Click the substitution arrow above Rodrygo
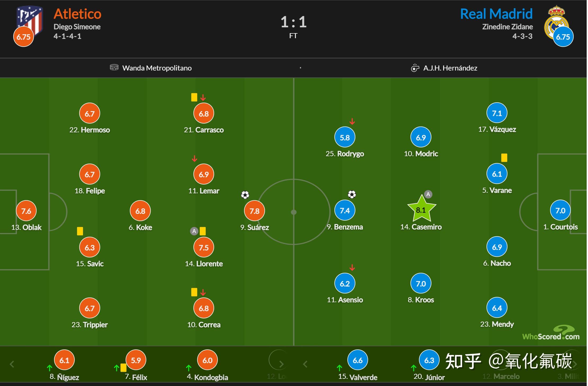The image size is (588, 386). click(352, 121)
